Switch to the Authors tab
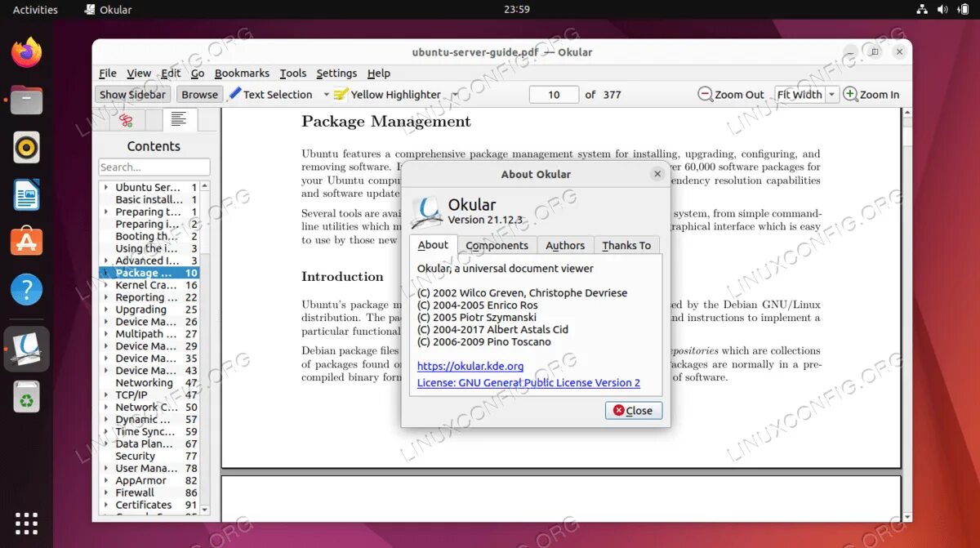Image resolution: width=980 pixels, height=548 pixels. point(565,245)
